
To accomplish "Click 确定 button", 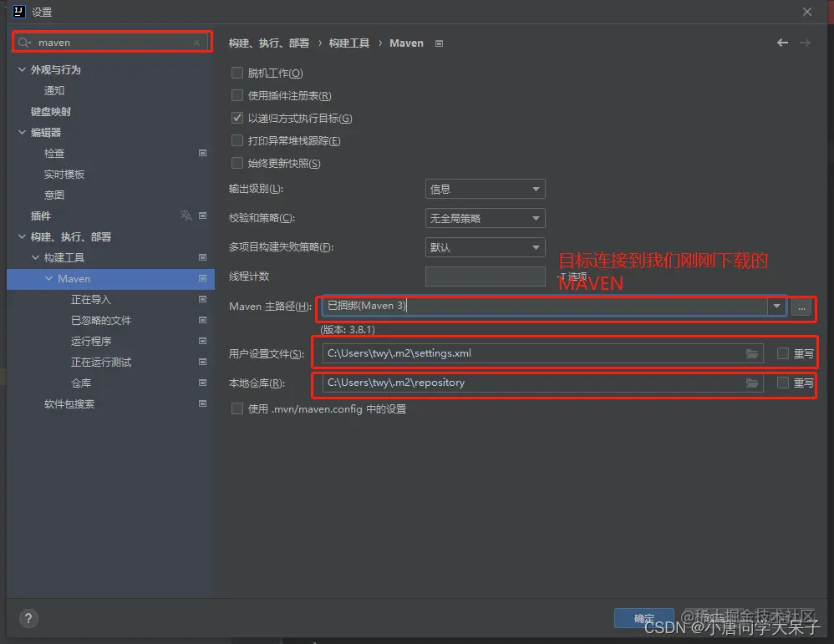I will click(x=644, y=618).
